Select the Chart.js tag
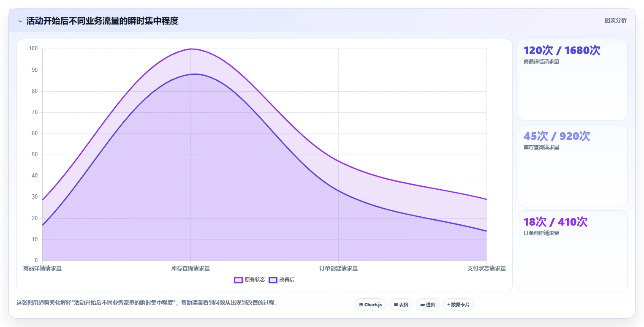 (370, 305)
